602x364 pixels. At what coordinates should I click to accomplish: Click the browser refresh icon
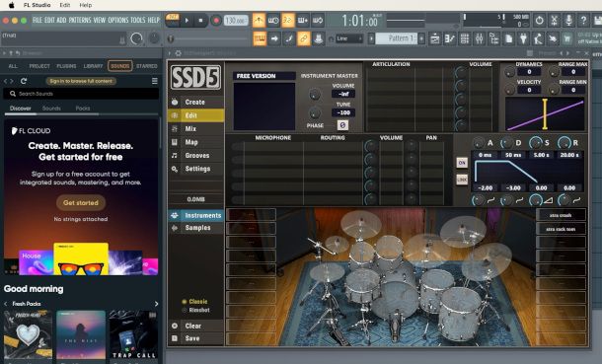click(x=24, y=81)
